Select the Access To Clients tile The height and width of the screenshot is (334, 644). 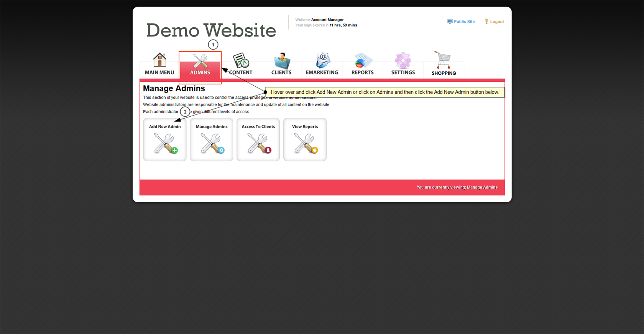pyautogui.click(x=258, y=140)
